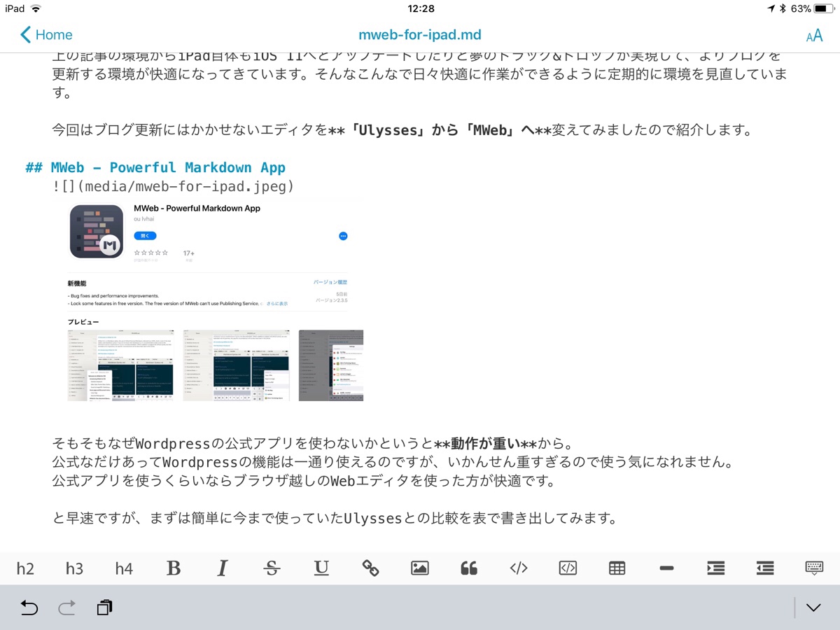Insert inline code with </> icon

click(518, 568)
